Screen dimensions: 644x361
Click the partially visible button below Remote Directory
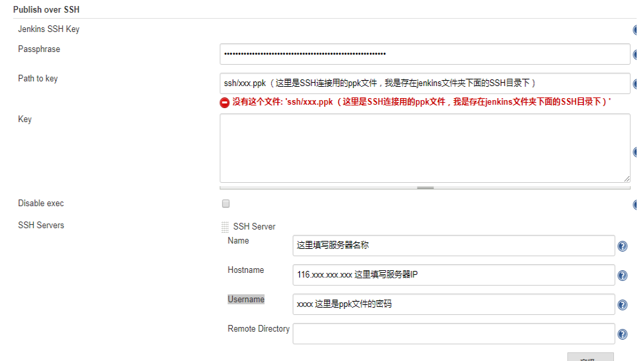click(x=591, y=356)
